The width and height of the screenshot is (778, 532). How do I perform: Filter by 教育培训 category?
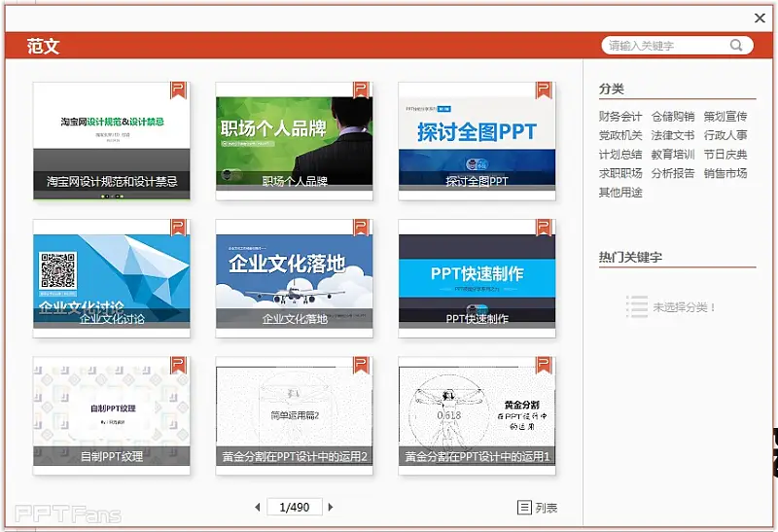tap(673, 155)
